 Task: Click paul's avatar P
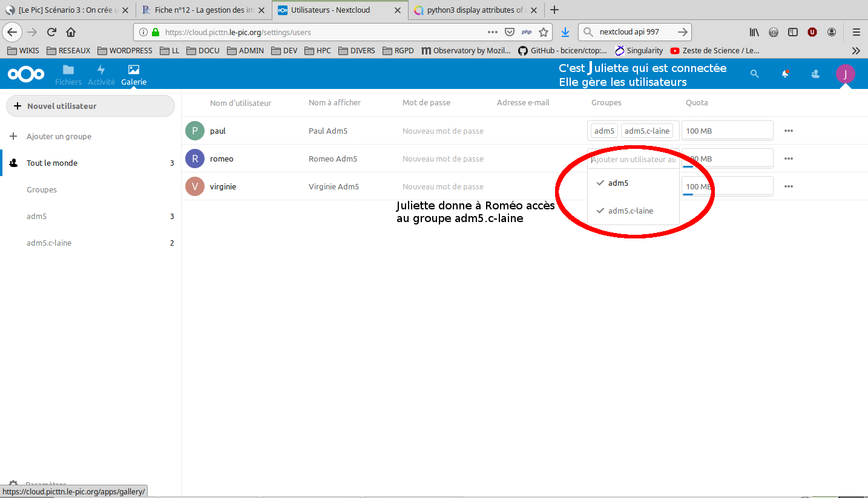point(195,131)
